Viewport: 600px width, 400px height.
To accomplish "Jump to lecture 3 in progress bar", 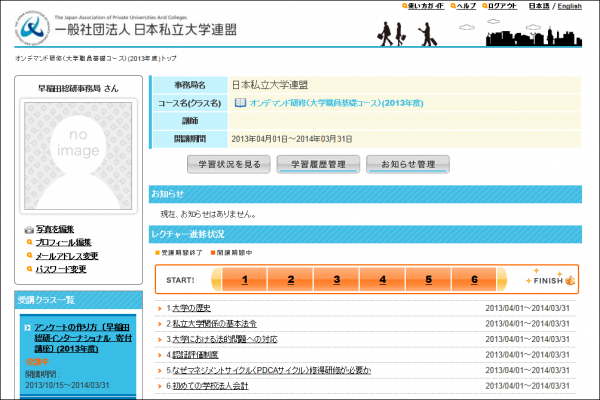I will (337, 279).
